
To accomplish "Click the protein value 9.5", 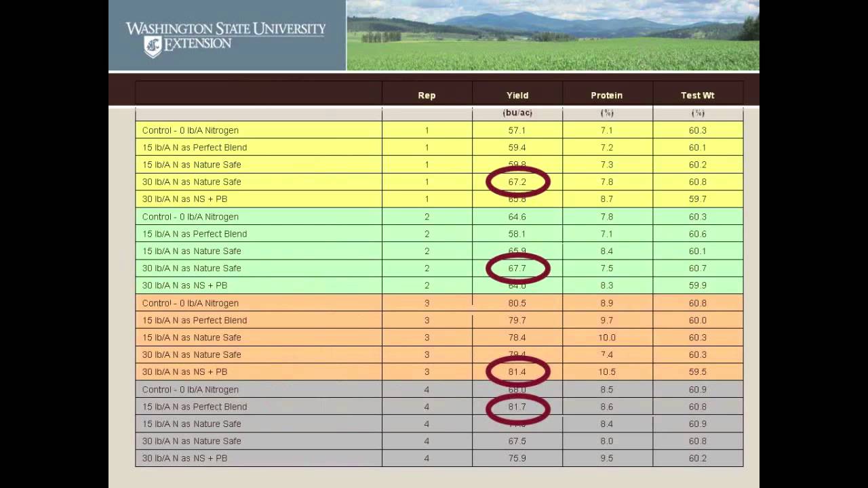I will (x=607, y=459).
